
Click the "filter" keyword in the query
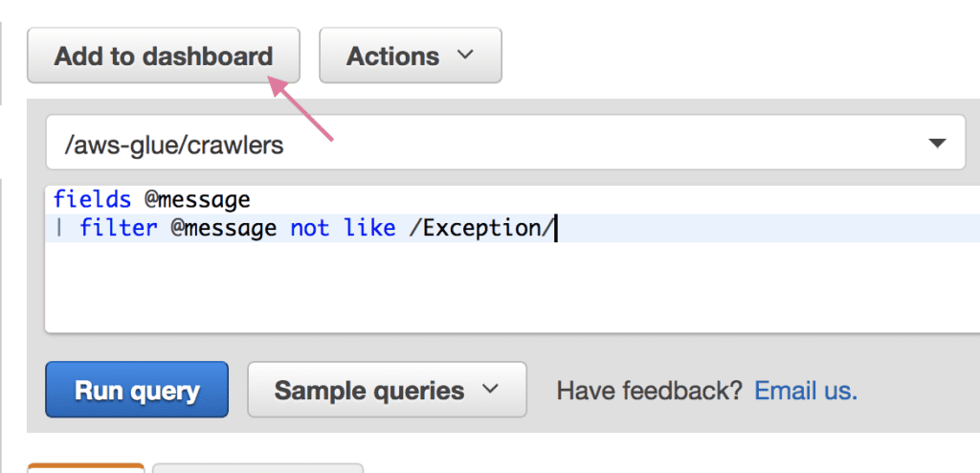(x=118, y=228)
